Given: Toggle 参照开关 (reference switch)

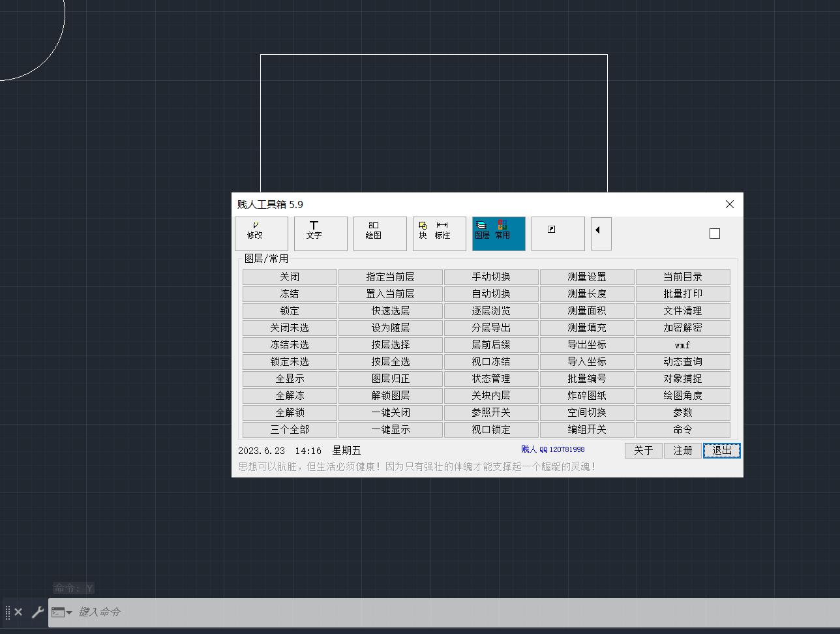Looking at the screenshot, I should (490, 412).
